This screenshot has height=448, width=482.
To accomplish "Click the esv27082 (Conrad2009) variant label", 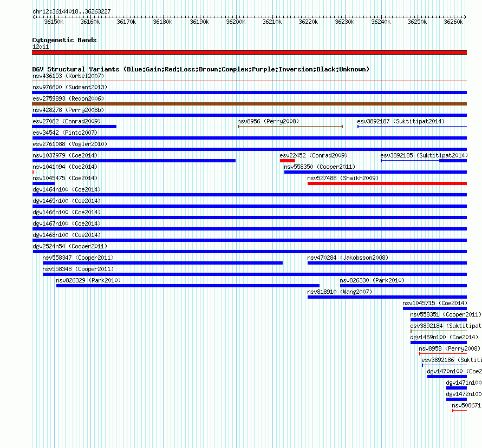I will (67, 121).
